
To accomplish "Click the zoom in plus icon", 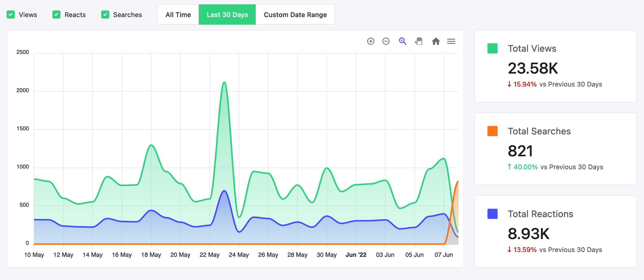I will pyautogui.click(x=371, y=41).
